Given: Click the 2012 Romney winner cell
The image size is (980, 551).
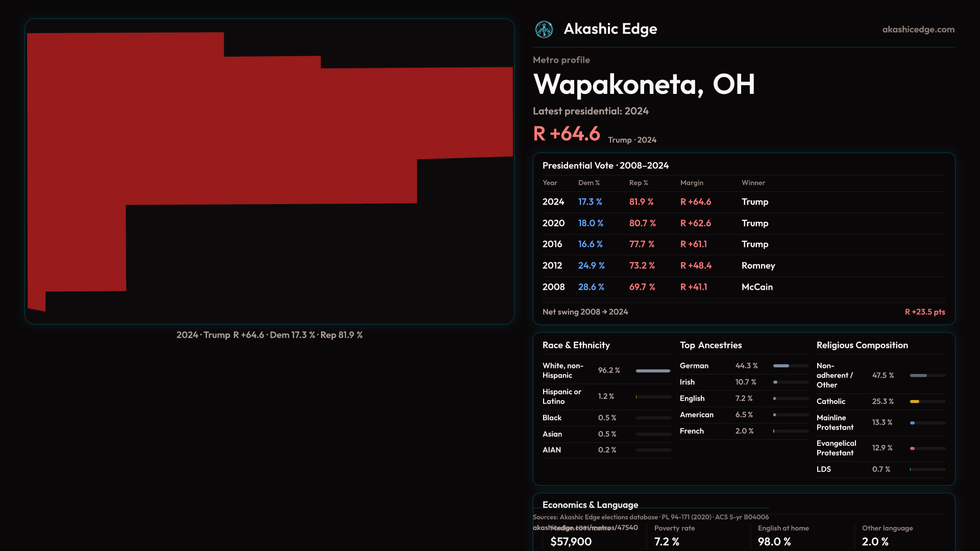Looking at the screenshot, I should pyautogui.click(x=758, y=266).
